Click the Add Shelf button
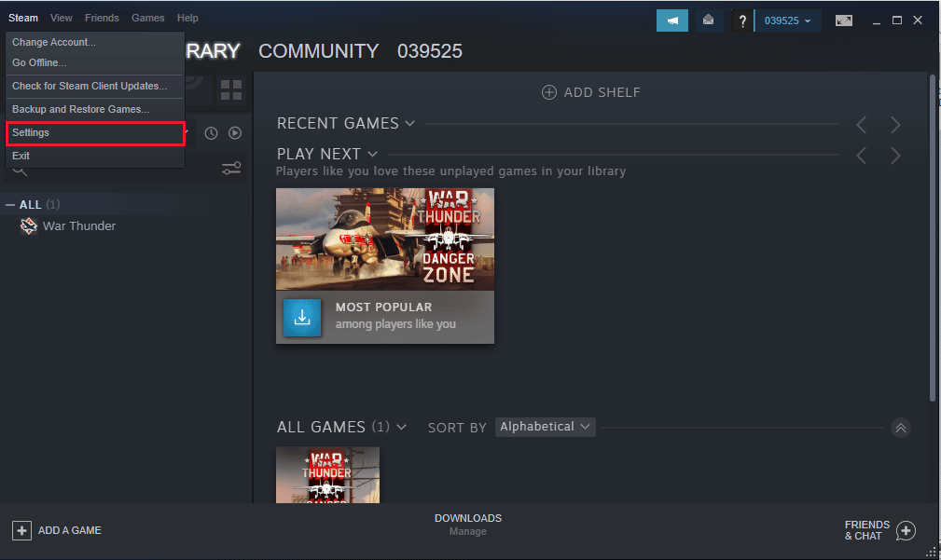Screen dimensions: 941x560 point(591,92)
